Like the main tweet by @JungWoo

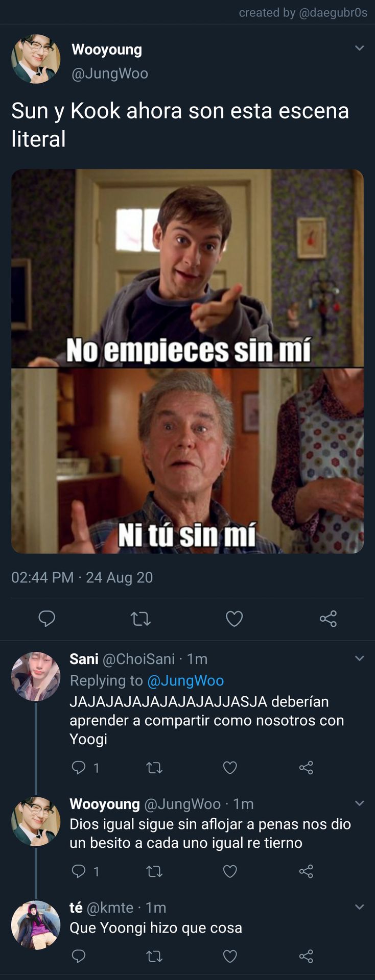coord(234,619)
